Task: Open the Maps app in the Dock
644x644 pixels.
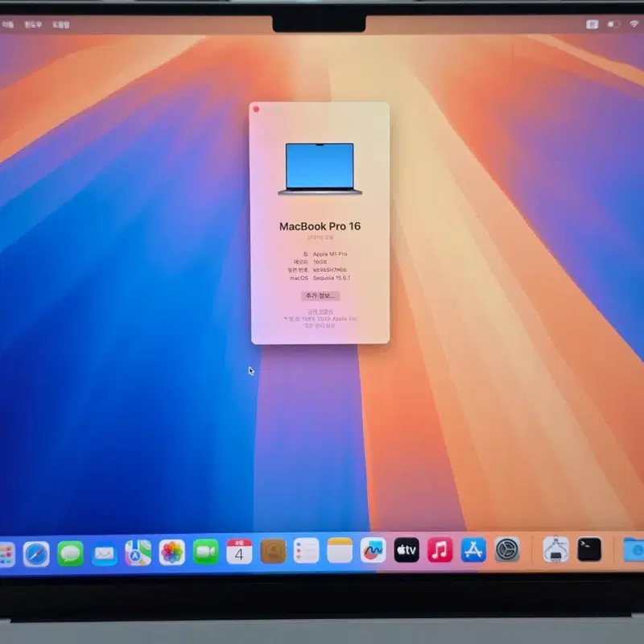Action: (x=138, y=553)
